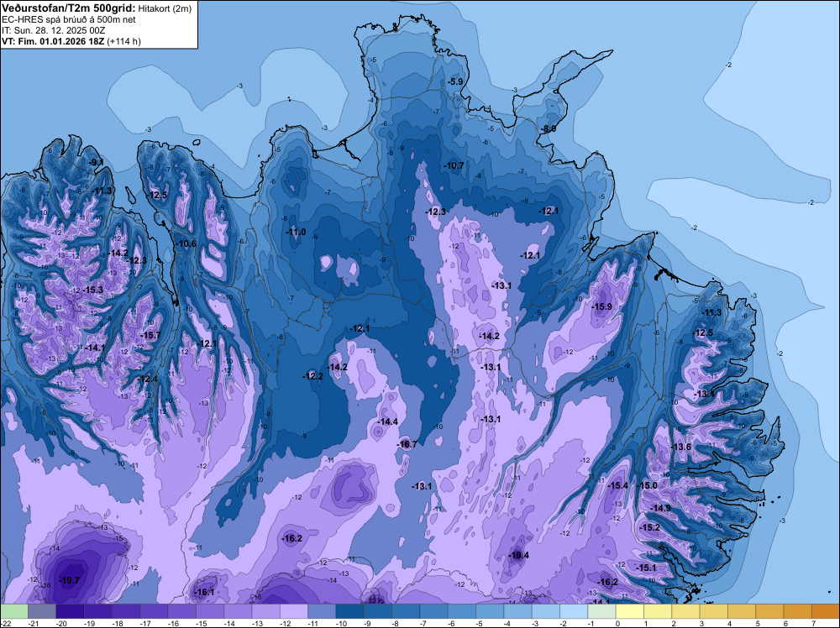Image resolution: width=840 pixels, height=628 pixels.
Task: Click the -14.4 temperature reading
Action: 387,421
